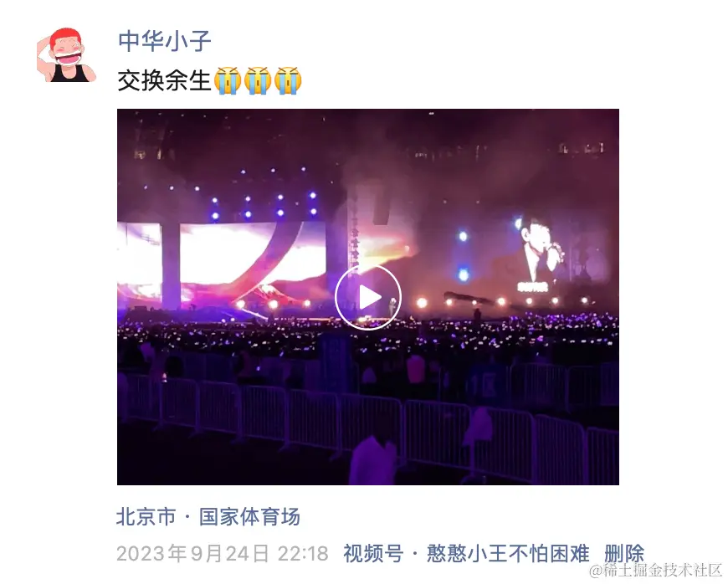Viewport: 728px width, 584px height.
Task: Open 国家体育场 venue location
Action: [x=250, y=516]
